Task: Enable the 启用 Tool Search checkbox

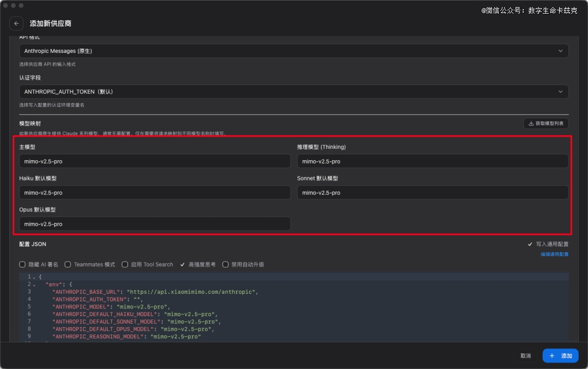Action: pos(125,264)
